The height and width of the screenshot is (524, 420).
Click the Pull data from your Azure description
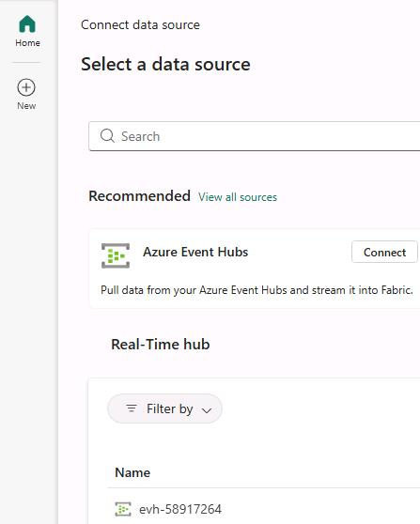click(x=257, y=290)
